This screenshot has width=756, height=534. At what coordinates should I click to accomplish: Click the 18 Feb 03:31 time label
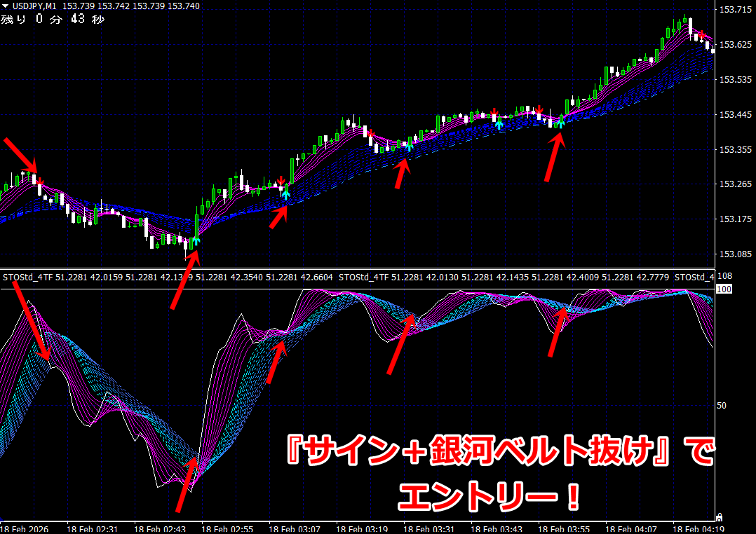(x=429, y=529)
